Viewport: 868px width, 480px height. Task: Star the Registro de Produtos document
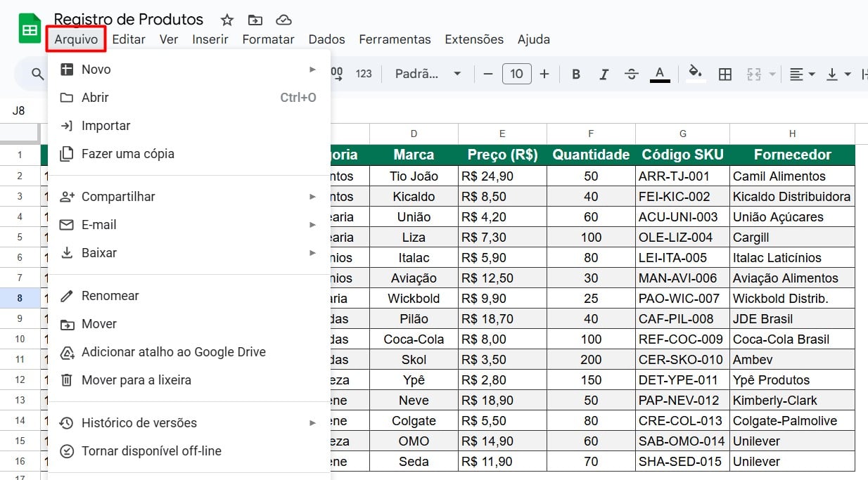click(x=226, y=20)
